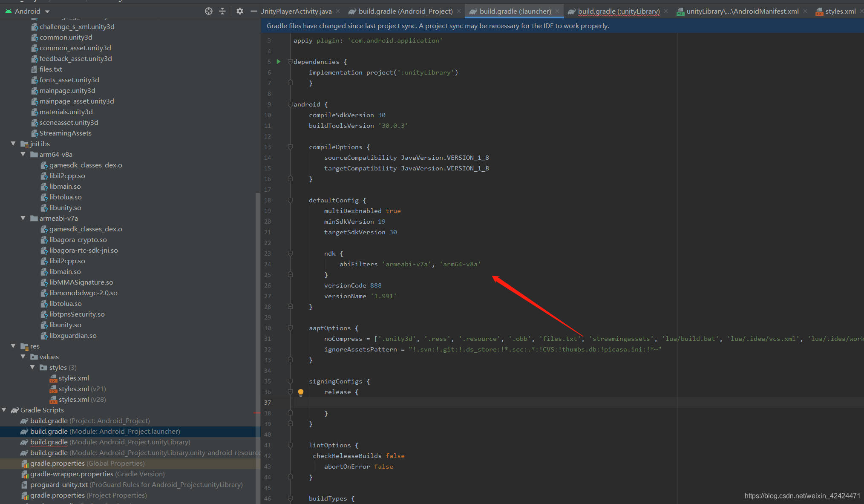Switch to build.gradle (Android_Project) tab
Image resolution: width=864 pixels, height=504 pixels.
pyautogui.click(x=405, y=12)
